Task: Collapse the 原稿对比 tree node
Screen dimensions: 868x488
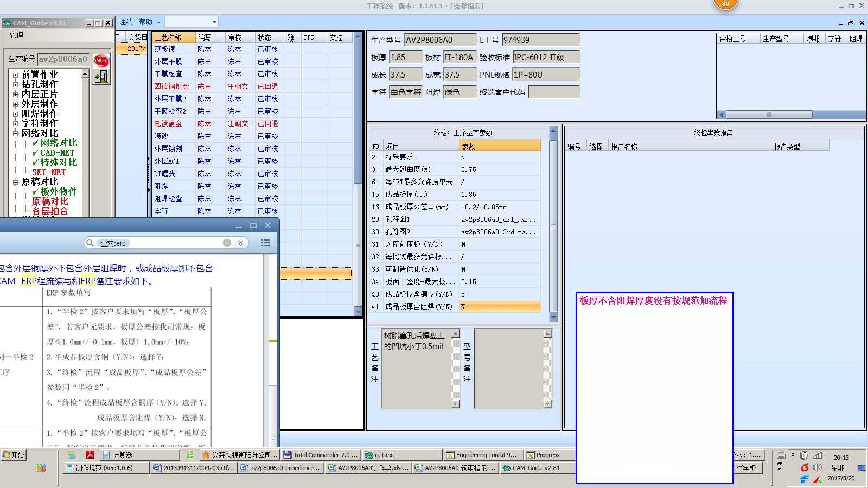Action: coord(16,182)
